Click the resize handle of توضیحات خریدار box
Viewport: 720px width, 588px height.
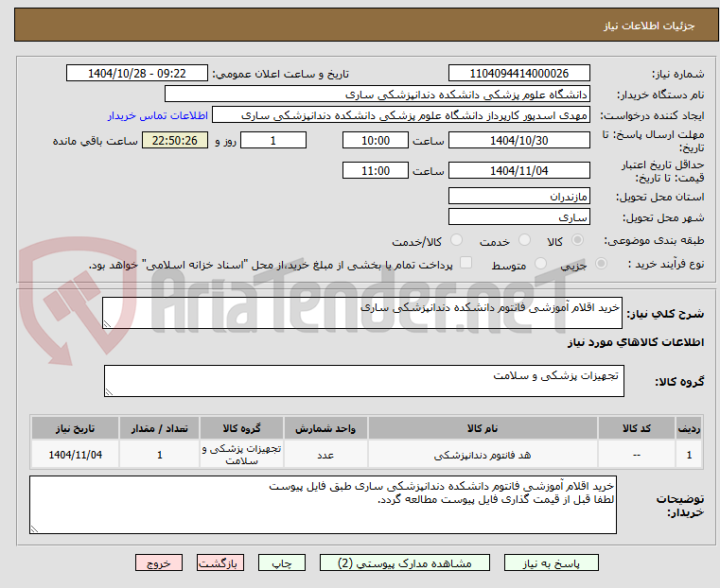[34, 528]
